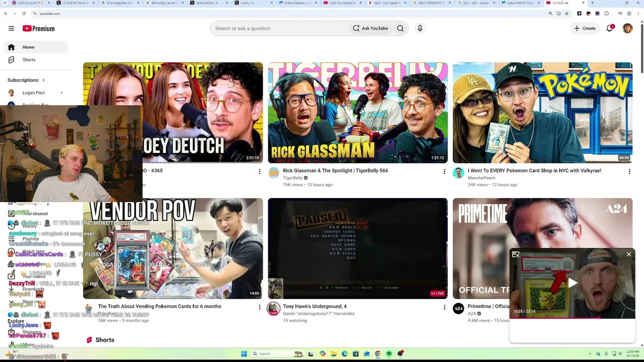Switch to the 2023 Pokemon tab

(431, 3)
